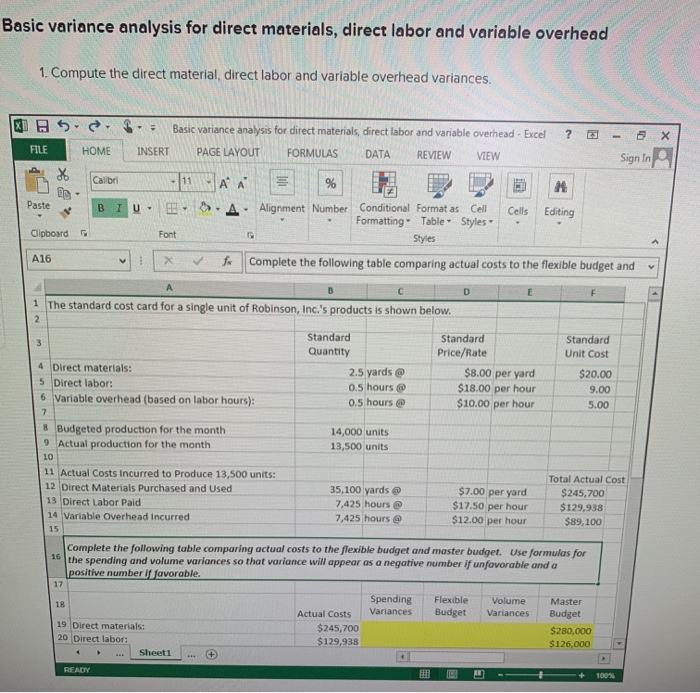This screenshot has height=693, width=700.
Task: Open the Clipboard pane launcher
Action: tap(83, 233)
